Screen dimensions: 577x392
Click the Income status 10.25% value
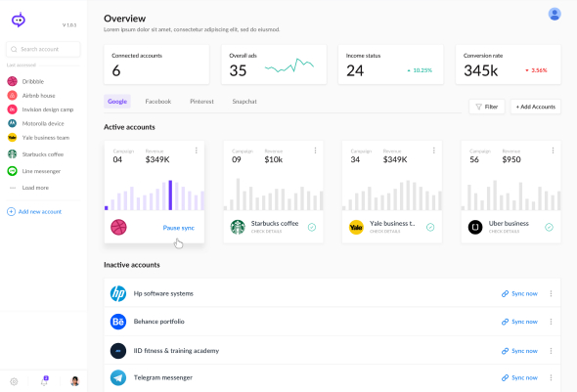click(422, 70)
